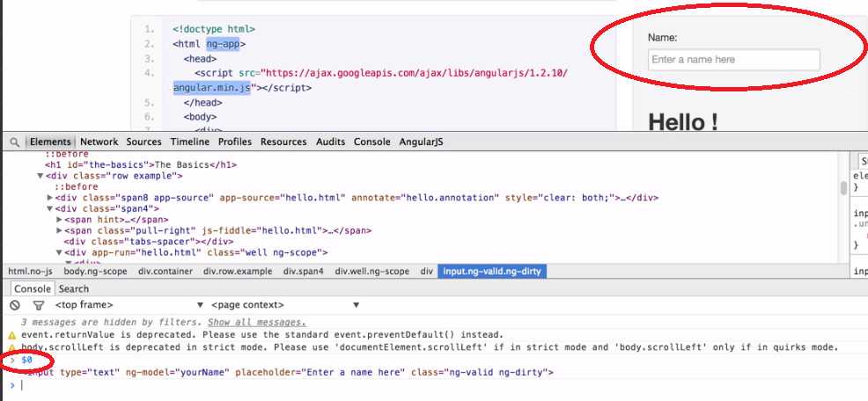This screenshot has width=868, height=401.
Task: Open the Sources tab
Action: [143, 142]
